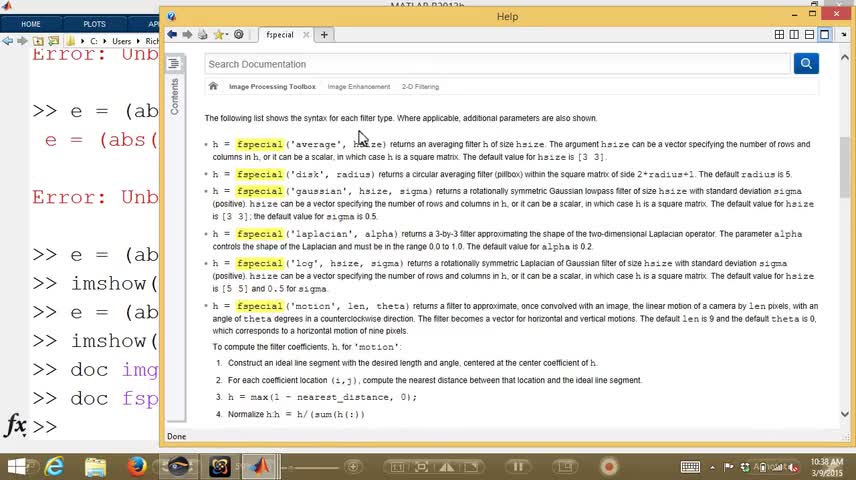Go to documentation home icon
This screenshot has width=856, height=480.
click(213, 86)
